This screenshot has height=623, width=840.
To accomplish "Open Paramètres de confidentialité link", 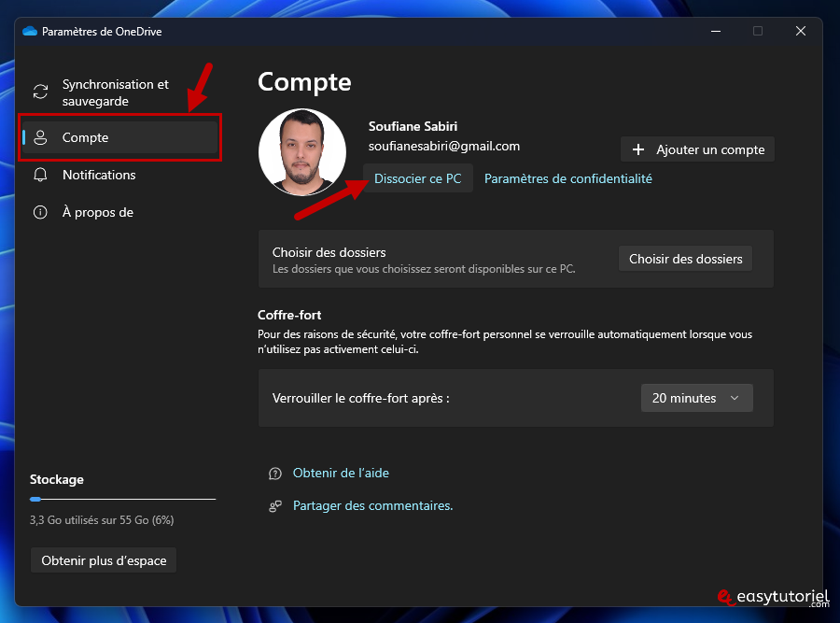I will coord(567,178).
